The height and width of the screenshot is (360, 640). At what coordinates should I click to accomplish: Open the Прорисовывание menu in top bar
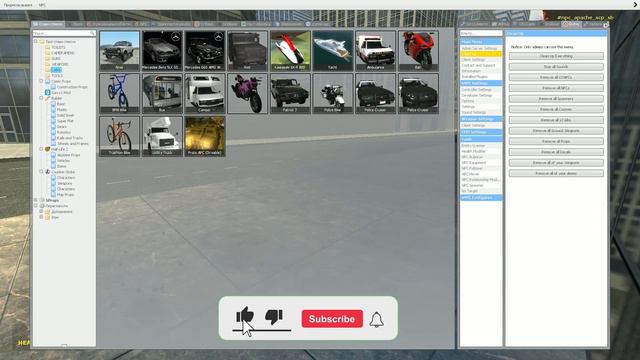pos(18,5)
